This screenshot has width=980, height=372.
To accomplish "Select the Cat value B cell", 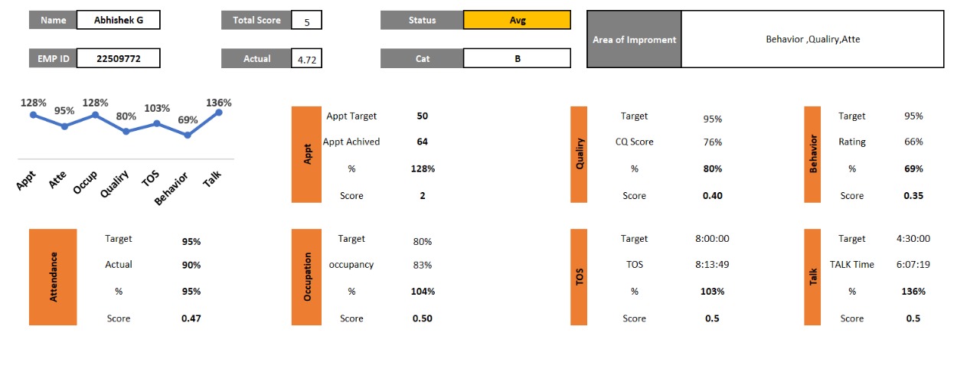I will [517, 58].
